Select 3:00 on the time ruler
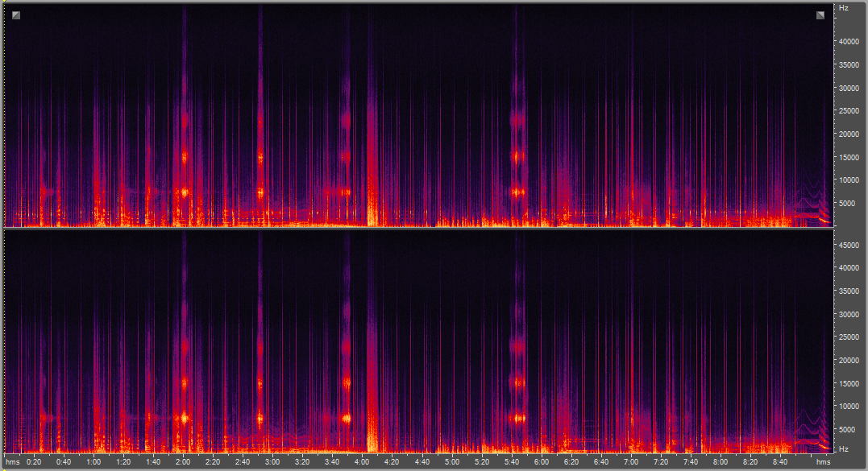 click(272, 462)
